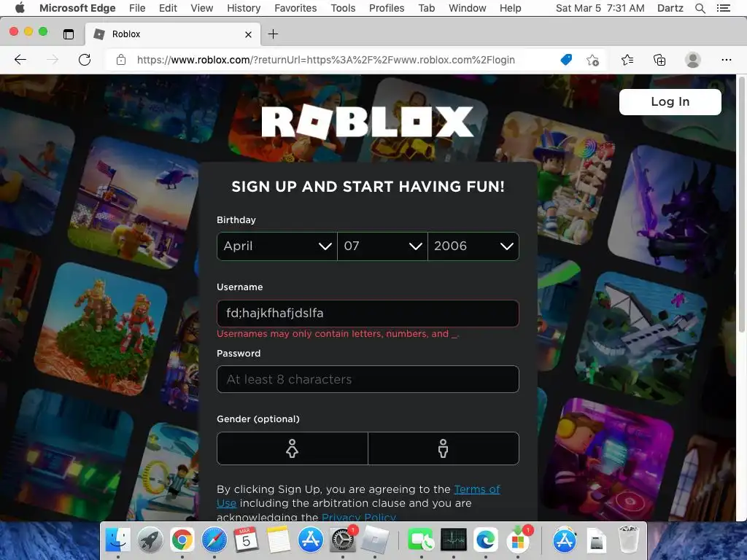Open the File menu
This screenshot has width=747, height=560.
[137, 8]
